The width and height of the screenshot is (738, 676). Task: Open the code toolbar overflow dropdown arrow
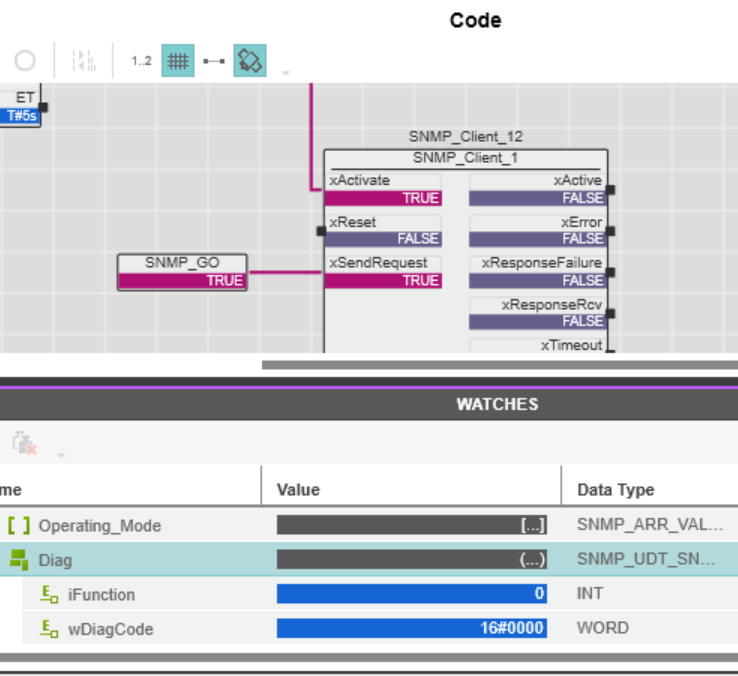click(x=286, y=73)
